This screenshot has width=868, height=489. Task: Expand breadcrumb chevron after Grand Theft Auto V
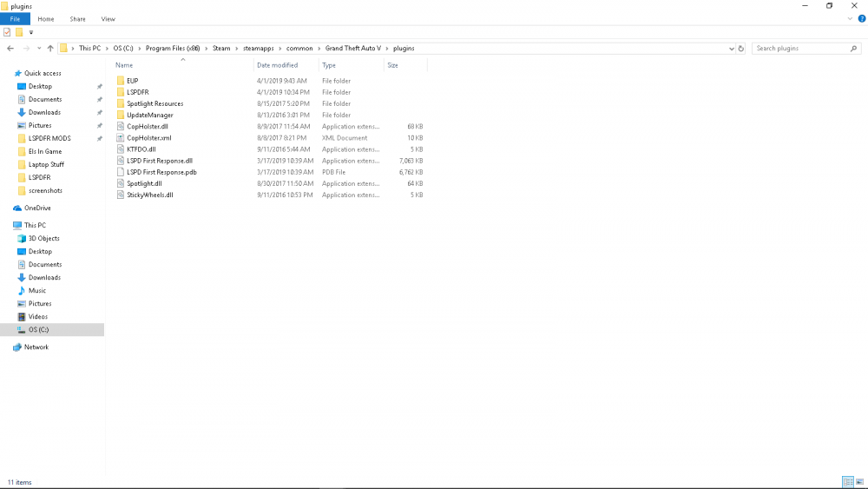387,48
